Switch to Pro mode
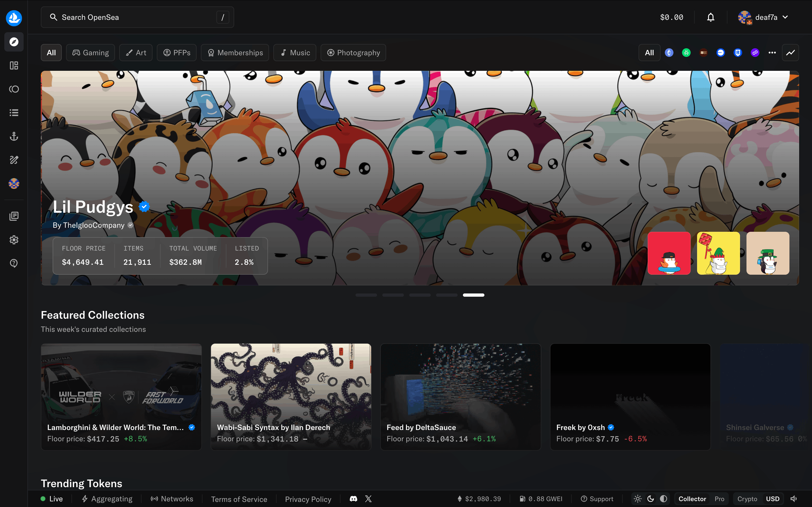 coord(719,499)
